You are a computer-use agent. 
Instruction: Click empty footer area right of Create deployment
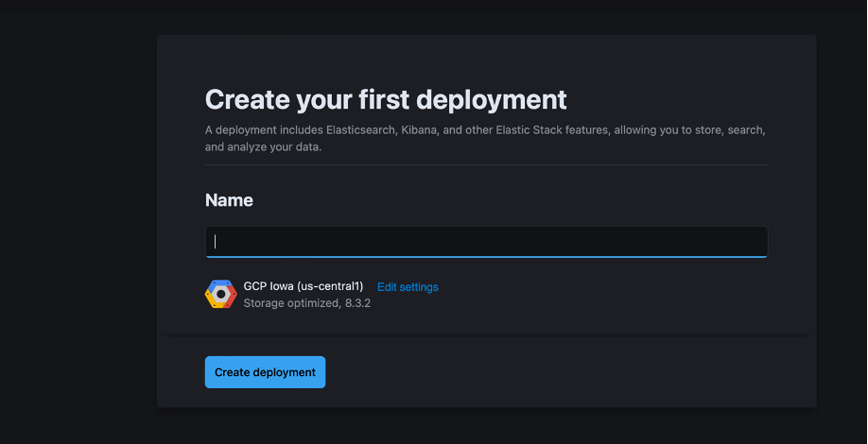[567, 372]
